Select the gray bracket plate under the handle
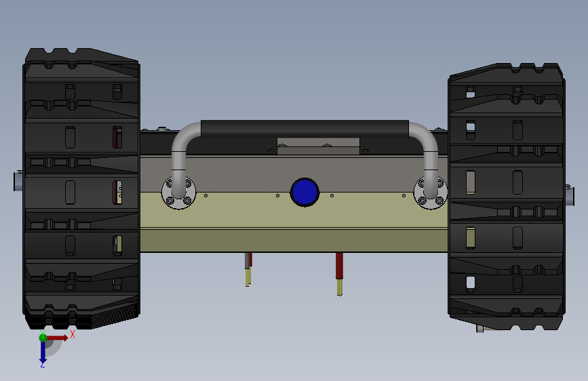Screen dimensions: 588x381 point(318,146)
